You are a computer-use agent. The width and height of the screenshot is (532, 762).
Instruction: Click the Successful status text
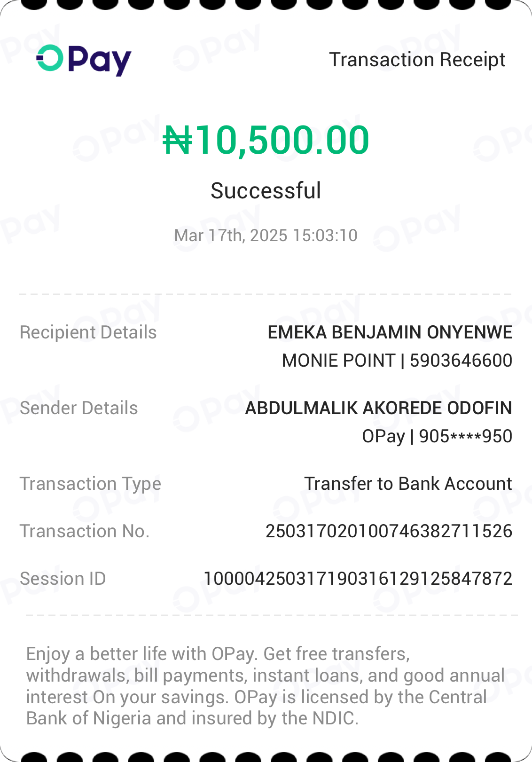click(266, 191)
